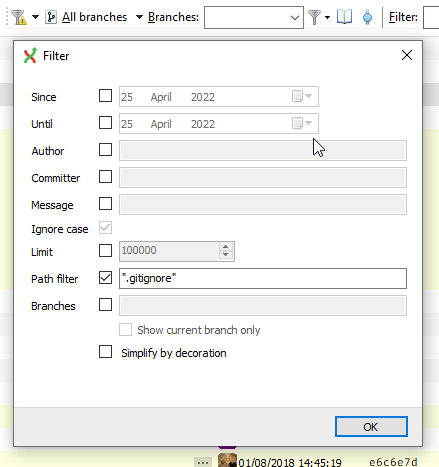Click the branch icon beside All branches
Image resolution: width=439 pixels, height=467 pixels.
[x=51, y=17]
